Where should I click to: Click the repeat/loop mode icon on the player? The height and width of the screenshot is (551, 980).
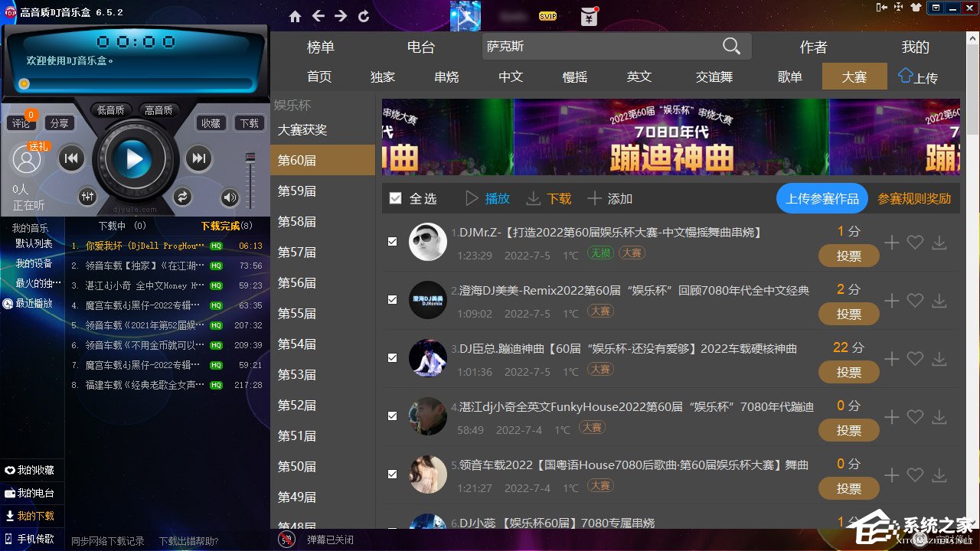tap(183, 197)
